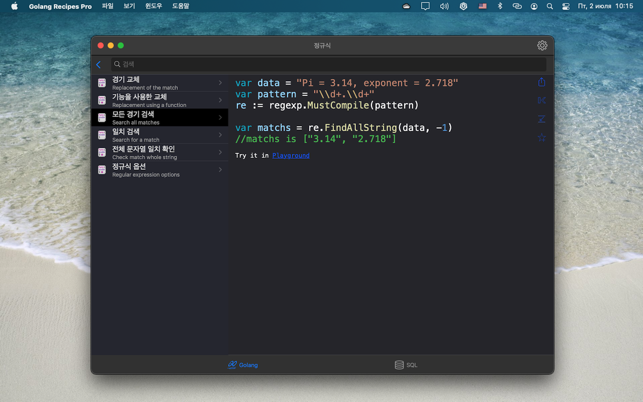Open Control Center in the menu bar
Viewport: 643px width, 402px height.
point(566,6)
